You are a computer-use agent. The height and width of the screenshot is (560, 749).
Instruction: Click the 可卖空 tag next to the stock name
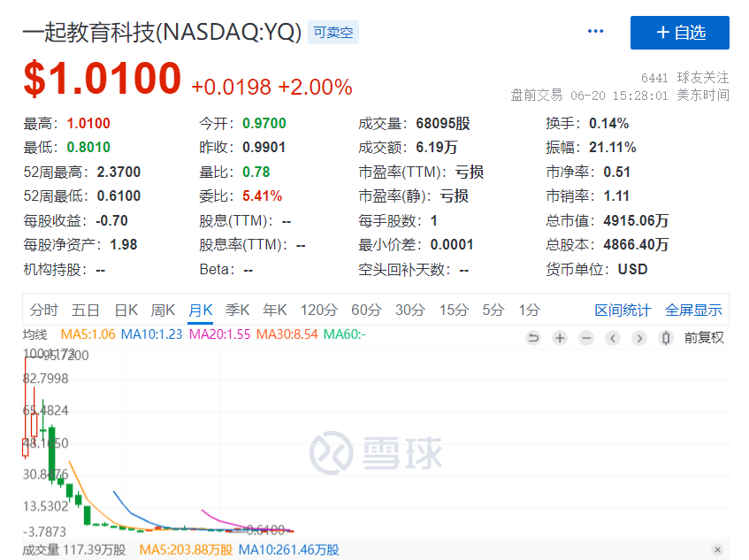coord(332,33)
